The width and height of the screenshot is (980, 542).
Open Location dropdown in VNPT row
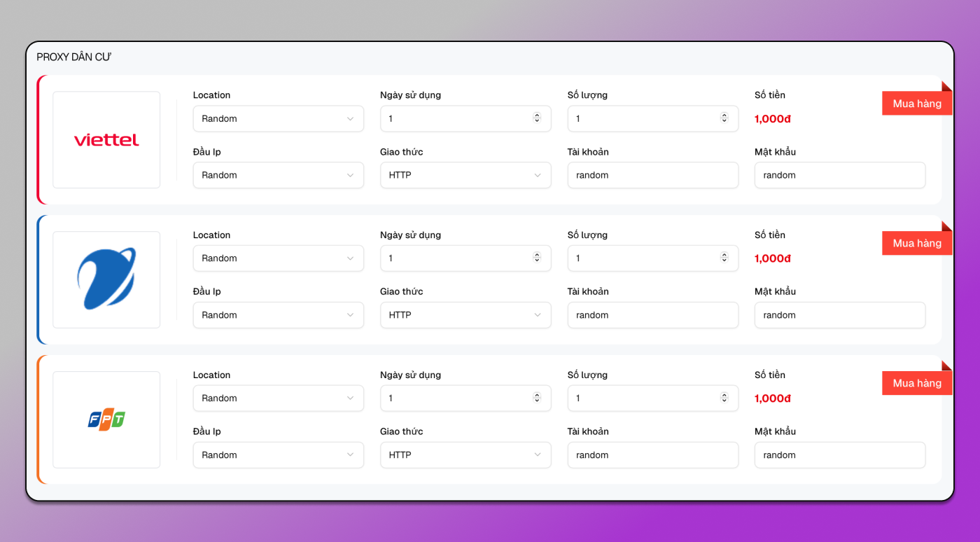coord(279,258)
